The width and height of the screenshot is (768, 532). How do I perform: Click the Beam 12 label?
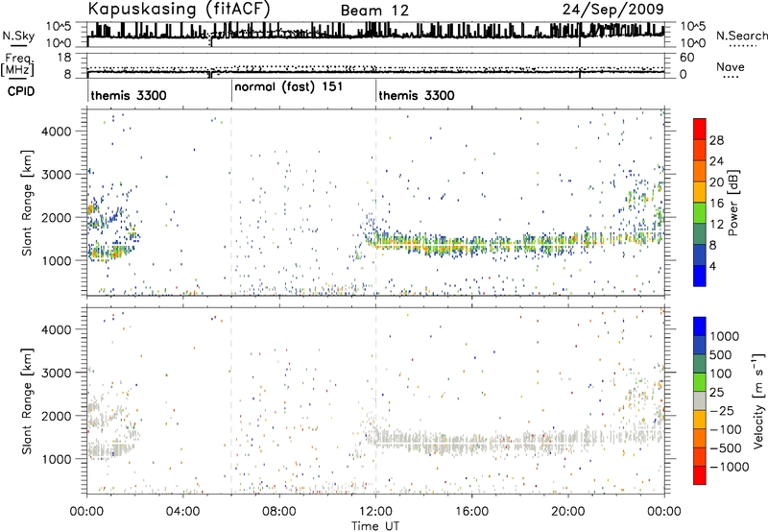tap(374, 11)
